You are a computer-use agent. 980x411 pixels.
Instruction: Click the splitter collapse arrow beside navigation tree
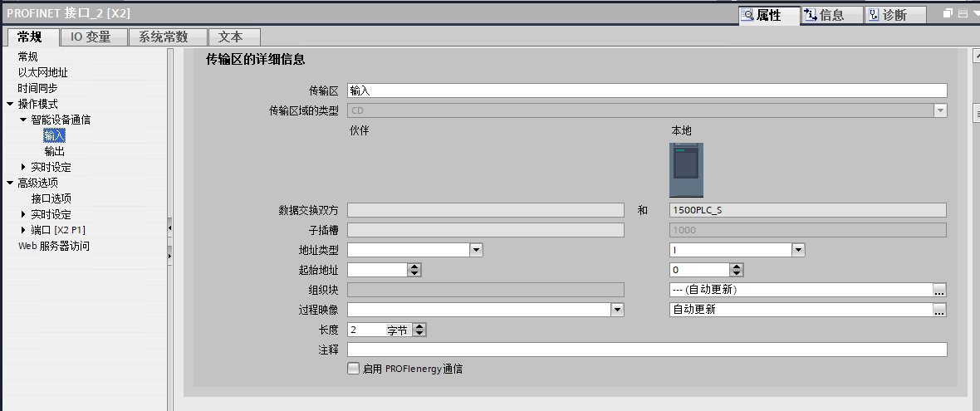[169, 227]
